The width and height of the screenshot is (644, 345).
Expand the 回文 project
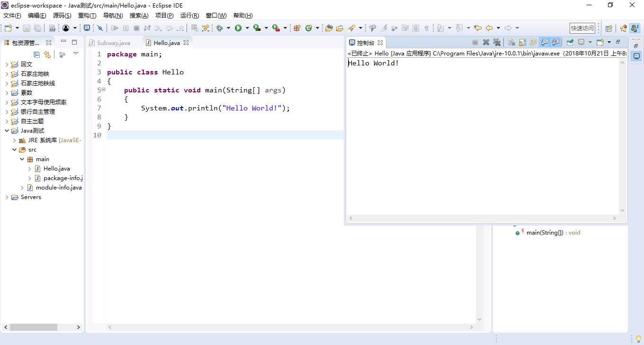(7, 64)
